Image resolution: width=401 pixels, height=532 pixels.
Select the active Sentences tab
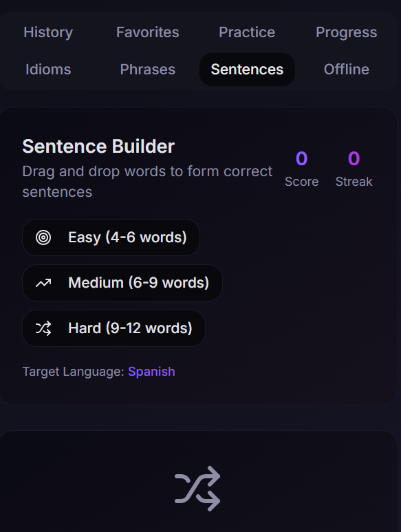247,70
